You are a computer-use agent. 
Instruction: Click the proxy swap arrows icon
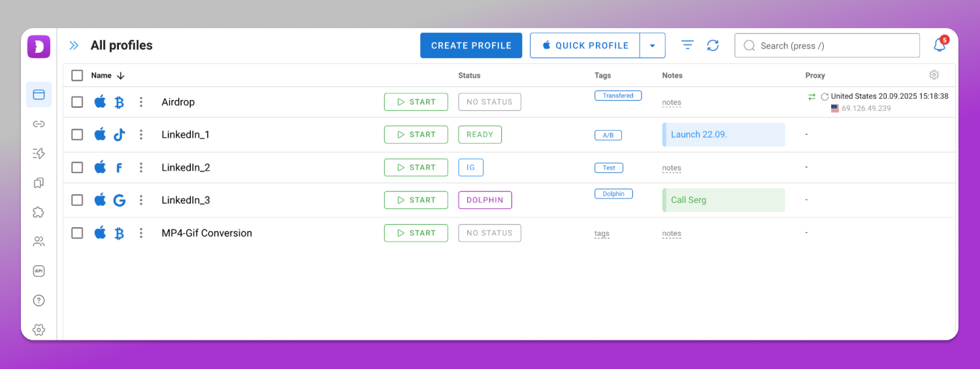click(x=812, y=96)
